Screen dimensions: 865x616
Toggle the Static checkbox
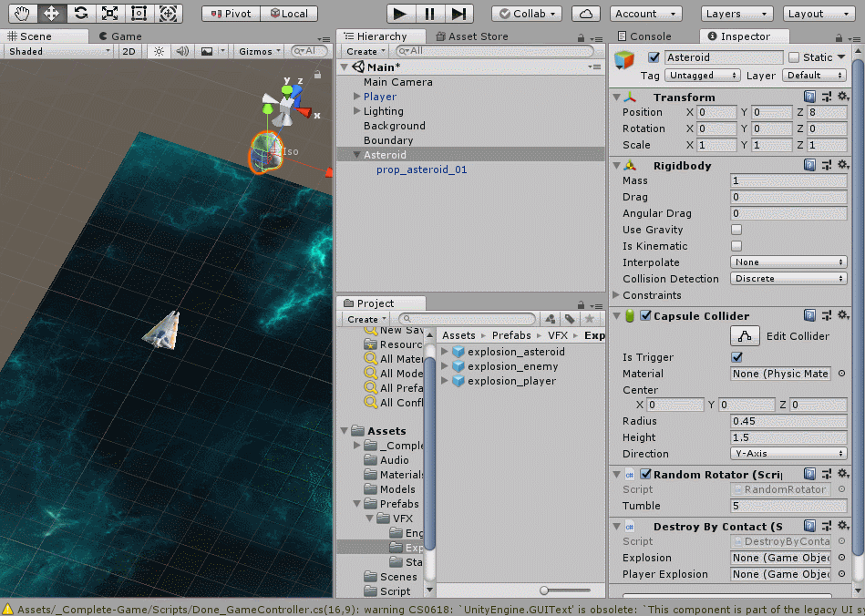(x=794, y=57)
